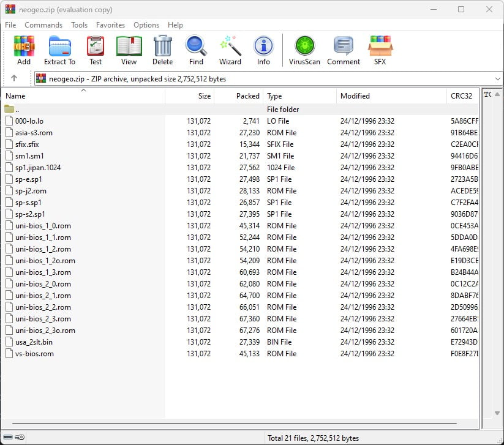Select file sp-s2.sp1
The height and width of the screenshot is (445, 504).
30,214
